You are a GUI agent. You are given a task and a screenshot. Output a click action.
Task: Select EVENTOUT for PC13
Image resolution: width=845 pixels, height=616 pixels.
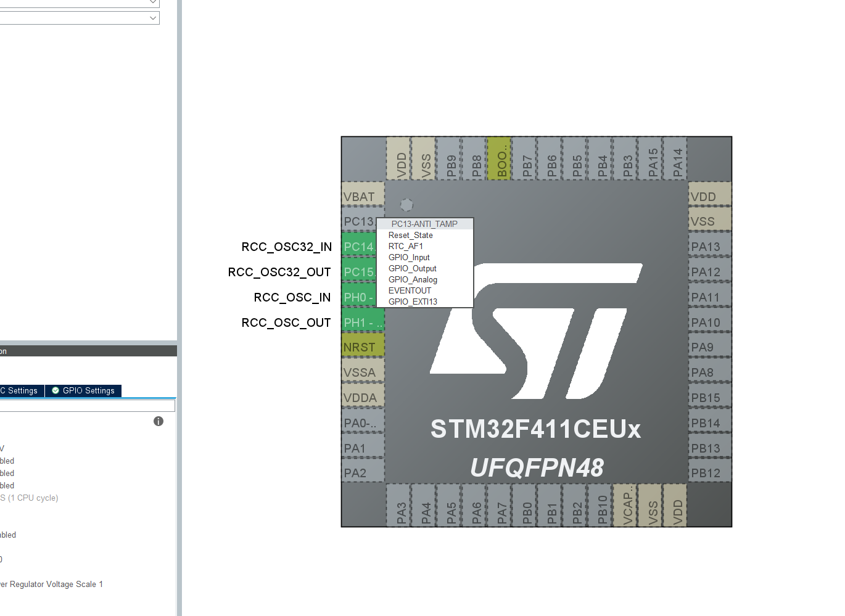424,290
